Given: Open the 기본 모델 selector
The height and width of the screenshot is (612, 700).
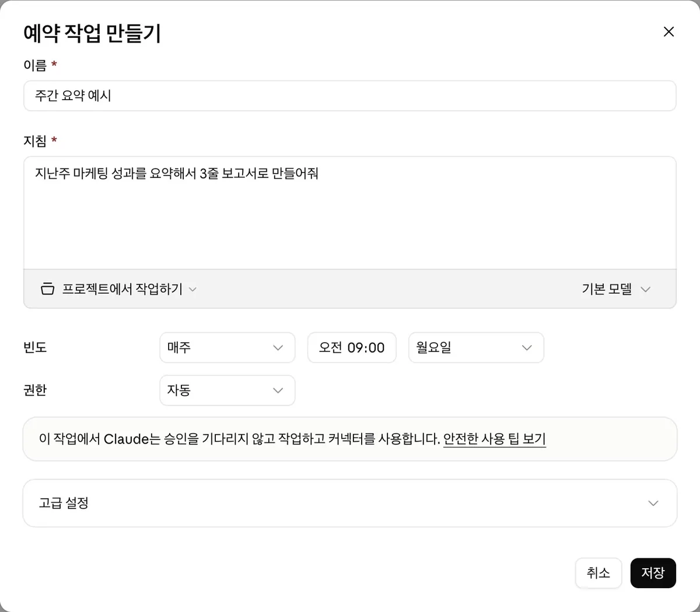Looking at the screenshot, I should [x=616, y=289].
